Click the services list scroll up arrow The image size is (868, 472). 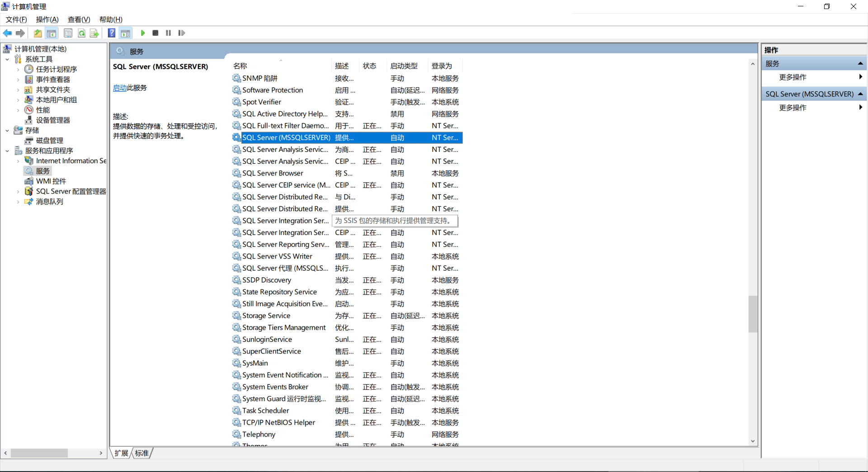click(x=753, y=64)
